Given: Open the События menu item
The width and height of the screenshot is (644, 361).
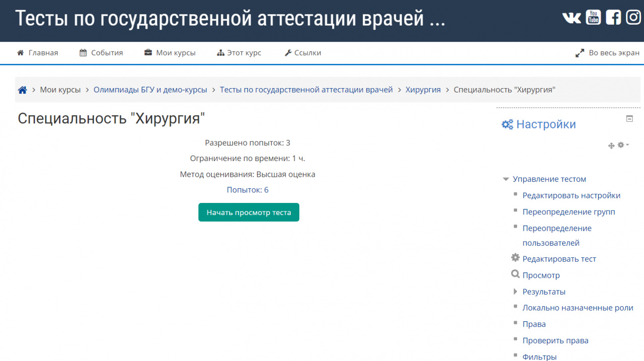Looking at the screenshot, I should (101, 53).
